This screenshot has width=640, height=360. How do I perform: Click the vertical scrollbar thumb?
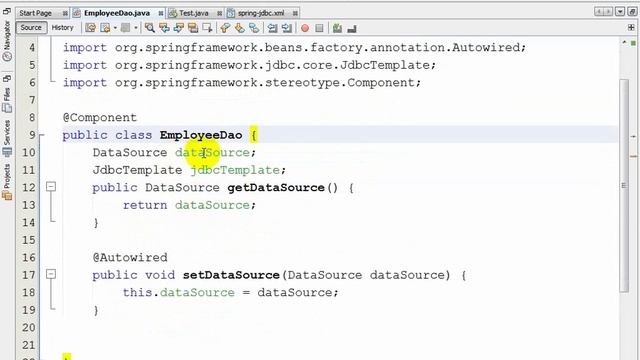(x=624, y=185)
